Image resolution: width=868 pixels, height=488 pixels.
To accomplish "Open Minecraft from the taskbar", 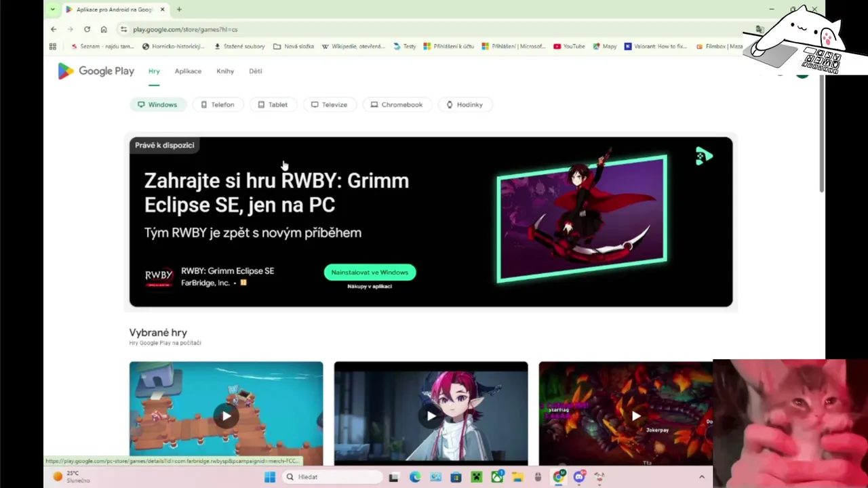I will (x=477, y=477).
